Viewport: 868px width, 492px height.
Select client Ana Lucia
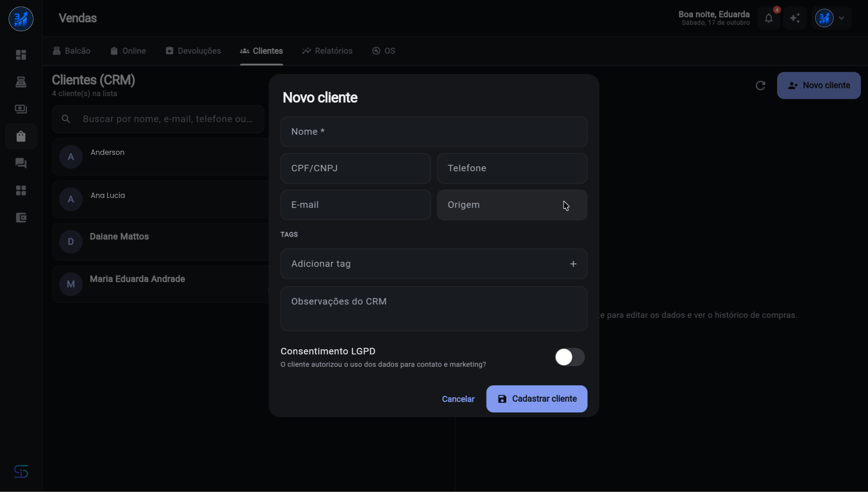pyautogui.click(x=161, y=199)
